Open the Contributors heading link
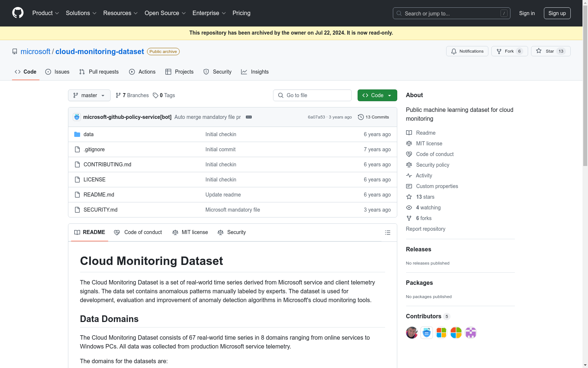This screenshot has height=368, width=588. [x=428, y=316]
